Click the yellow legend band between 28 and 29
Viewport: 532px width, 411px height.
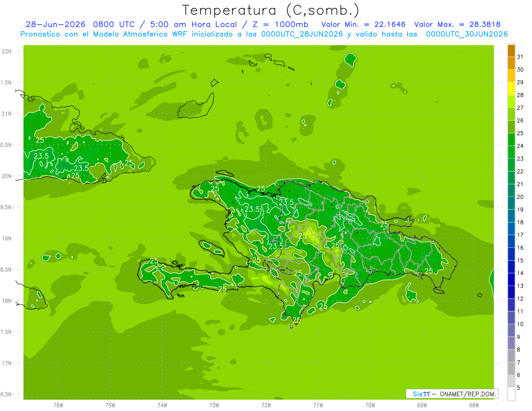click(x=511, y=89)
